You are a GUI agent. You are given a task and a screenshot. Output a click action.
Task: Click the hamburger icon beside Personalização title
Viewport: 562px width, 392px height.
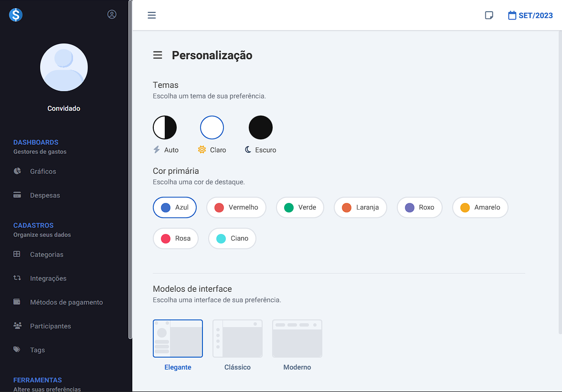(158, 55)
